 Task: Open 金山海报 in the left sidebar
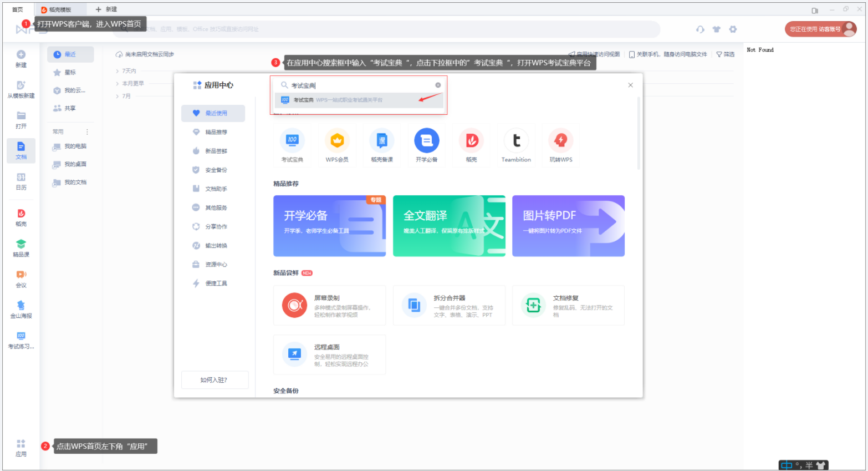click(21, 309)
